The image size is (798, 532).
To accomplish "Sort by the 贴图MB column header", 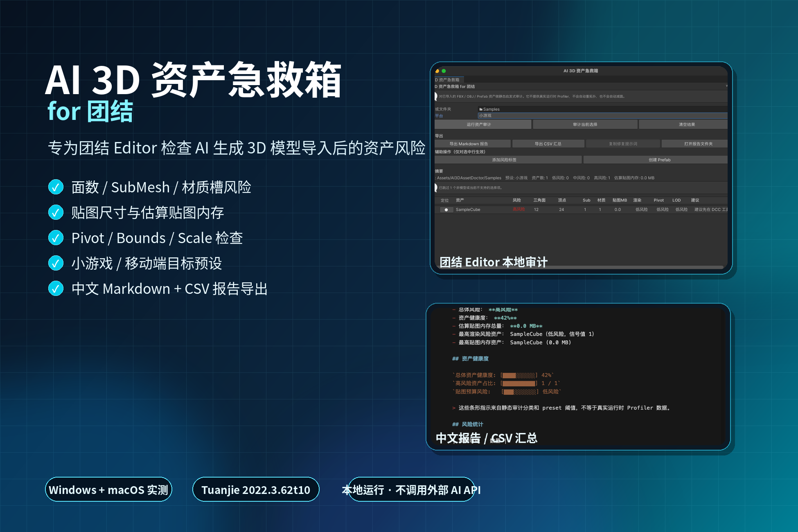I will pos(620,200).
